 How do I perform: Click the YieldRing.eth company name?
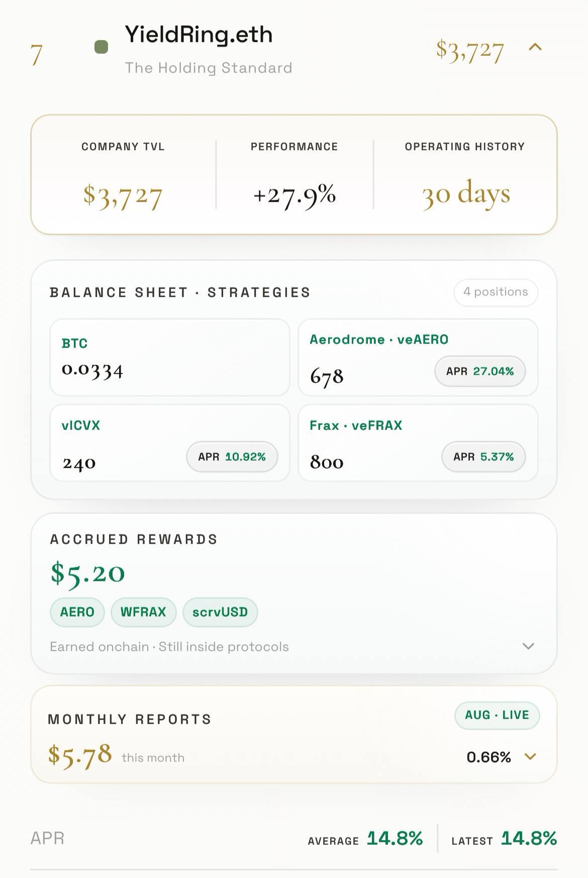point(199,35)
